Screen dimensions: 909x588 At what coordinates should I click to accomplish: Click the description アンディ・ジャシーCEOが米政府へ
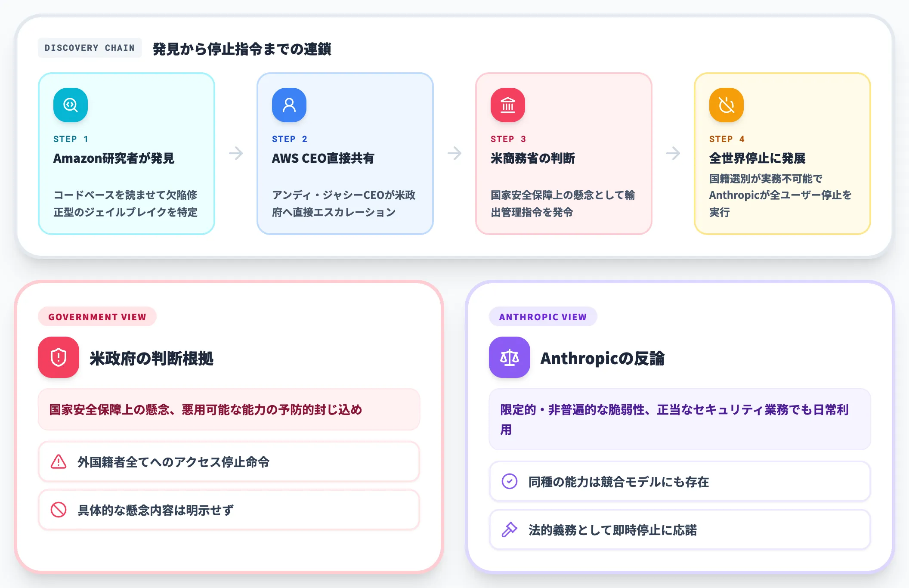344,204
